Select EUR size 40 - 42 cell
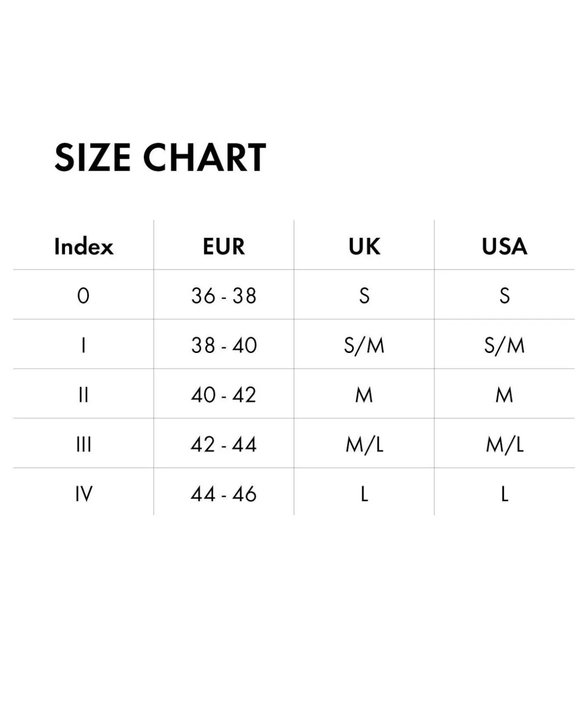This screenshot has width=588, height=706. point(224,395)
